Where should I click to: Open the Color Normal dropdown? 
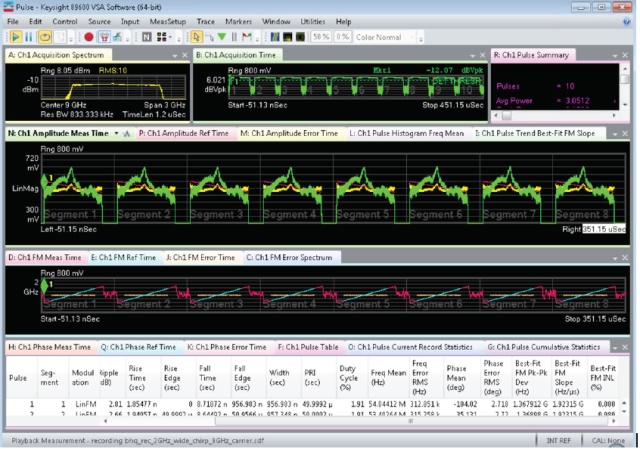(x=384, y=37)
